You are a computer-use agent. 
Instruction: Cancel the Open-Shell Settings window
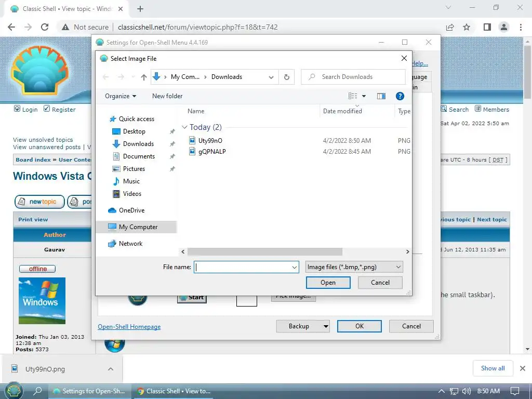411,326
